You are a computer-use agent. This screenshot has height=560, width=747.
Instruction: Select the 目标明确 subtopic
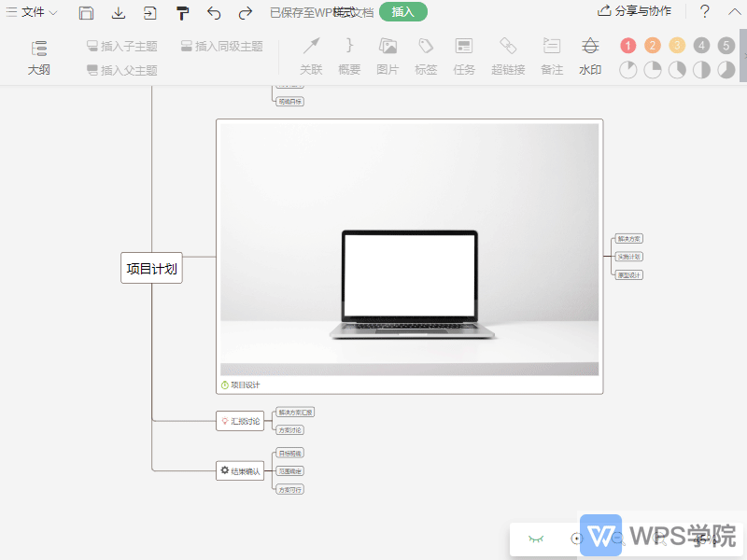(290, 454)
